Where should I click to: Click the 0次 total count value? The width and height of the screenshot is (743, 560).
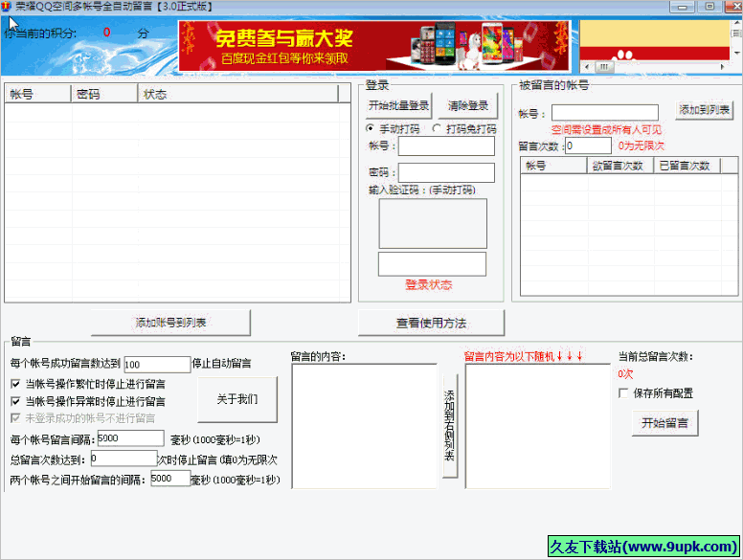pos(625,374)
